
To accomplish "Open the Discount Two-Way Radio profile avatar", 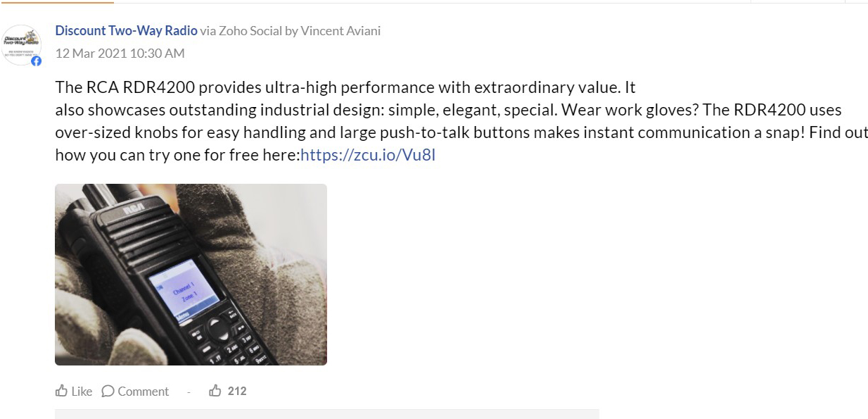I will coord(23,45).
